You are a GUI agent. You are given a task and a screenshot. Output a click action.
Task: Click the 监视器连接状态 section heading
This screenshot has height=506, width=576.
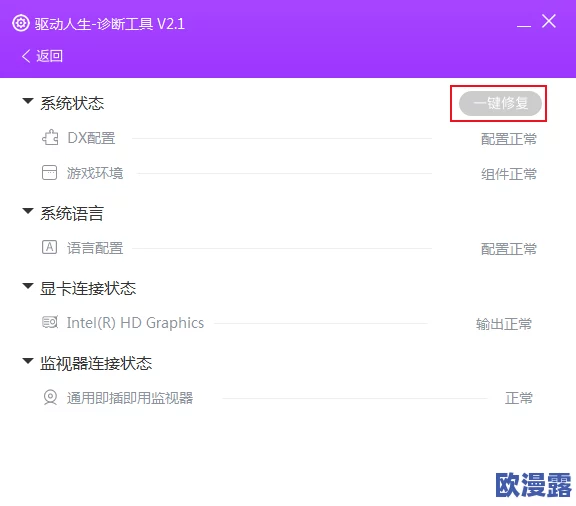pos(96,363)
